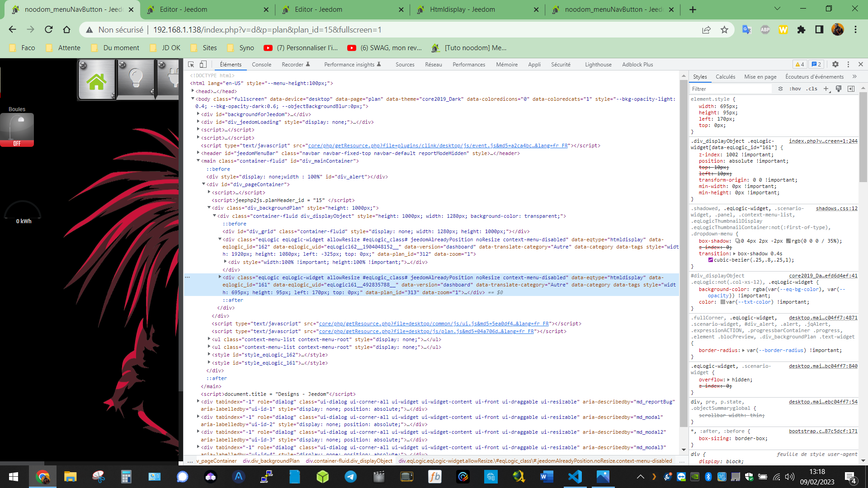Click the CSS layers icon in styles toolbar
This screenshot has height=488, width=868.
pyautogui.click(x=780, y=89)
